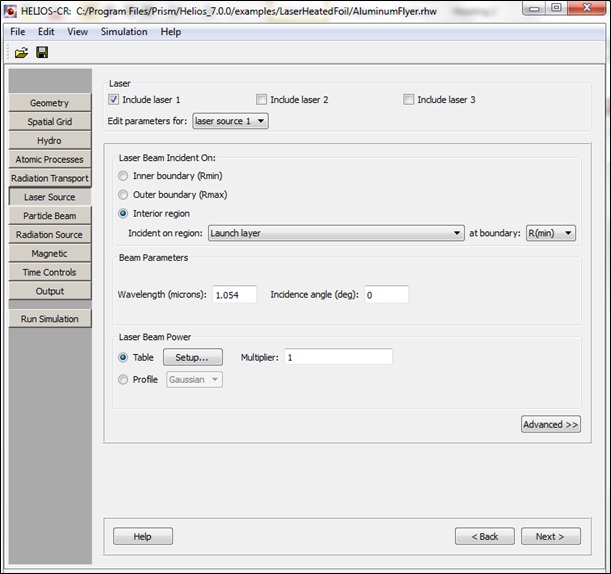The width and height of the screenshot is (611, 574).
Task: Open the Simulation menu
Action: [x=123, y=32]
